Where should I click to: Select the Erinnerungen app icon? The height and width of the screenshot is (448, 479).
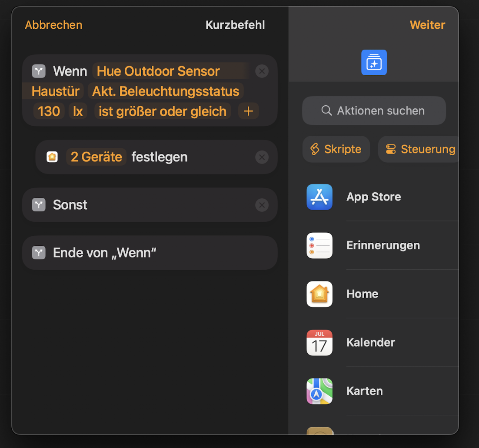pyautogui.click(x=319, y=246)
